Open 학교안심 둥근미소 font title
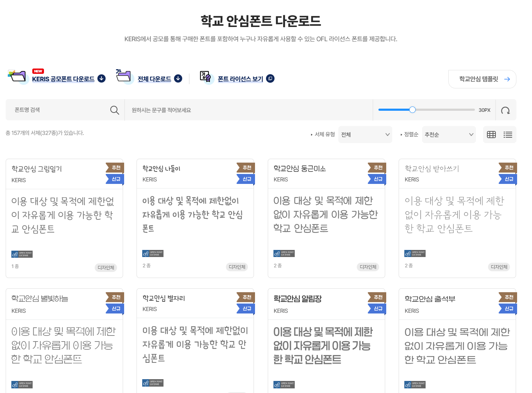 (300, 168)
